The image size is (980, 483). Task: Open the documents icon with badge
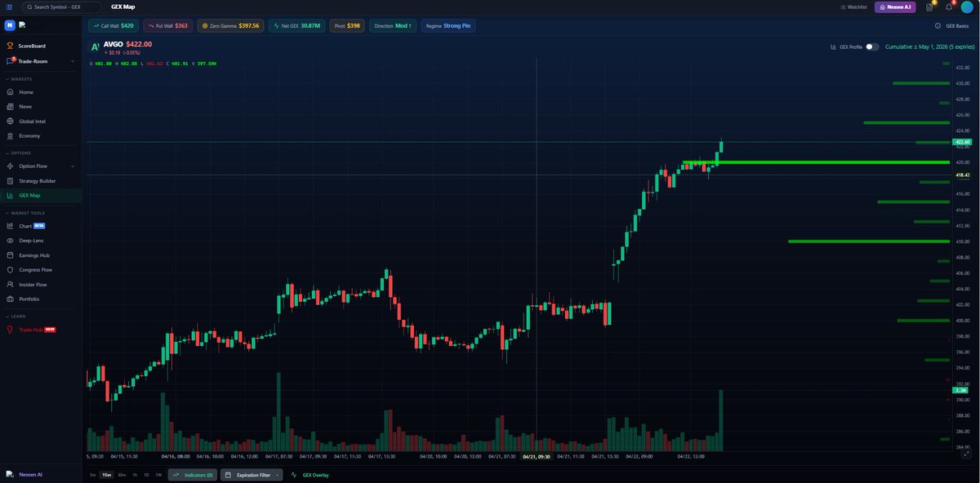[x=929, y=7]
